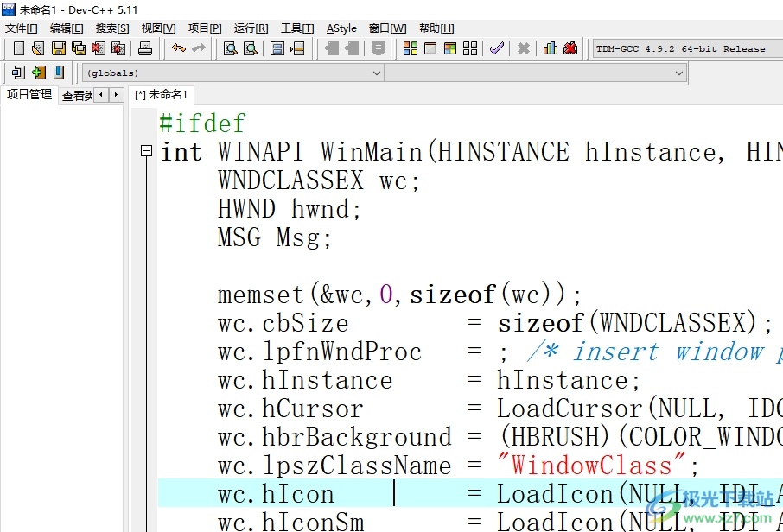Open the 窗口[W] menu
The height and width of the screenshot is (532, 783).
coord(387,28)
